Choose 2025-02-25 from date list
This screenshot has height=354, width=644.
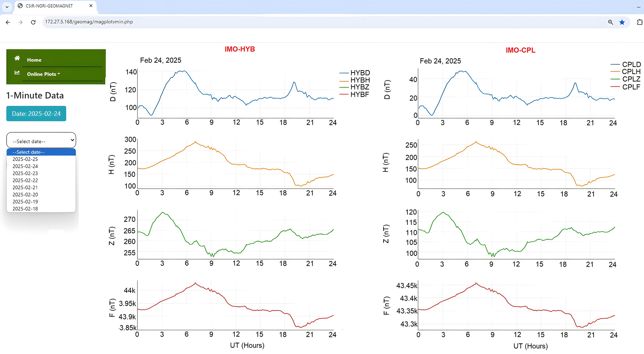pyautogui.click(x=25, y=159)
